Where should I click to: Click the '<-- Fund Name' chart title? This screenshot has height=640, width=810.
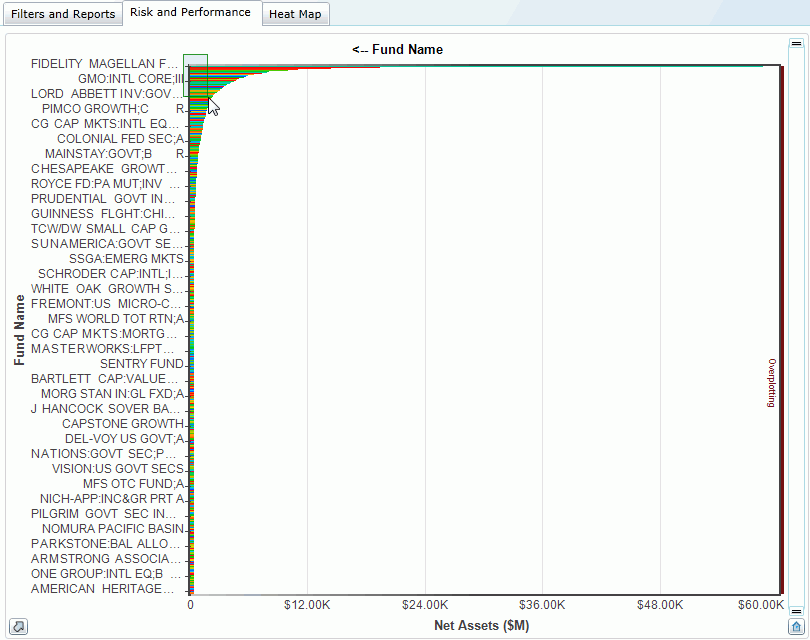(398, 50)
